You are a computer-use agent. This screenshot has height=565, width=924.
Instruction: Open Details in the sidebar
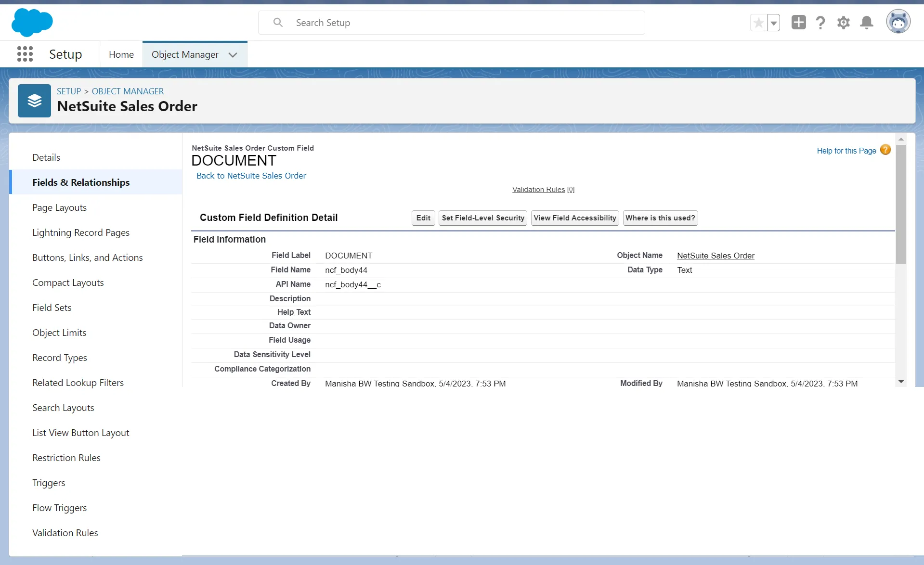(46, 157)
